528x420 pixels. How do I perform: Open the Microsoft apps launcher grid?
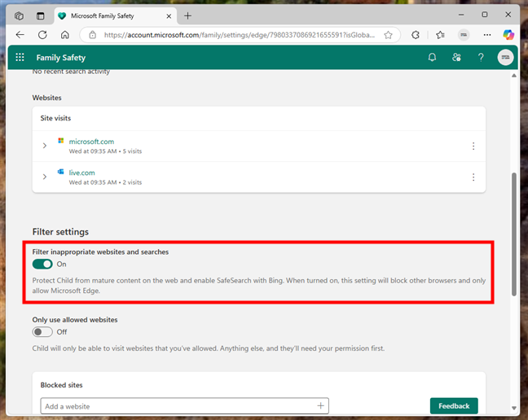coord(20,58)
